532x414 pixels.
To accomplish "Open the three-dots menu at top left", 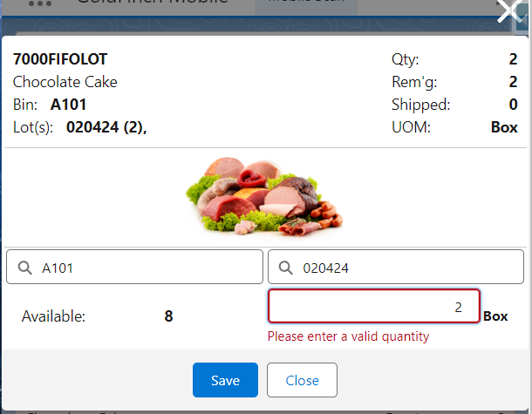I will (40, 4).
